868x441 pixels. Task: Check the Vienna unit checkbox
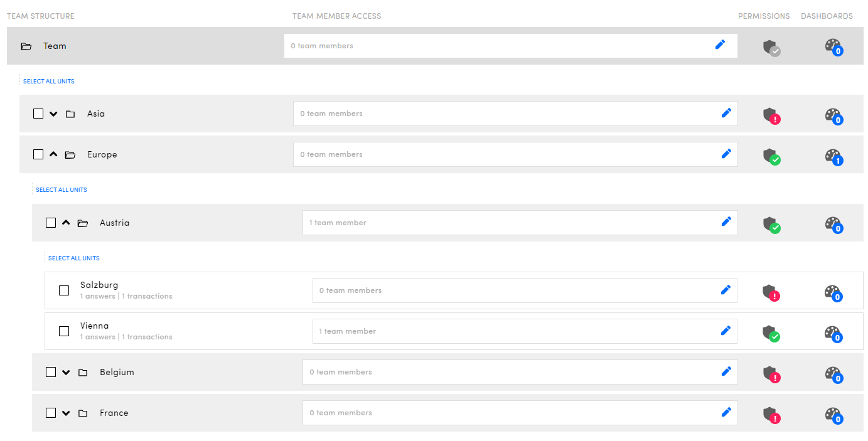[64, 331]
